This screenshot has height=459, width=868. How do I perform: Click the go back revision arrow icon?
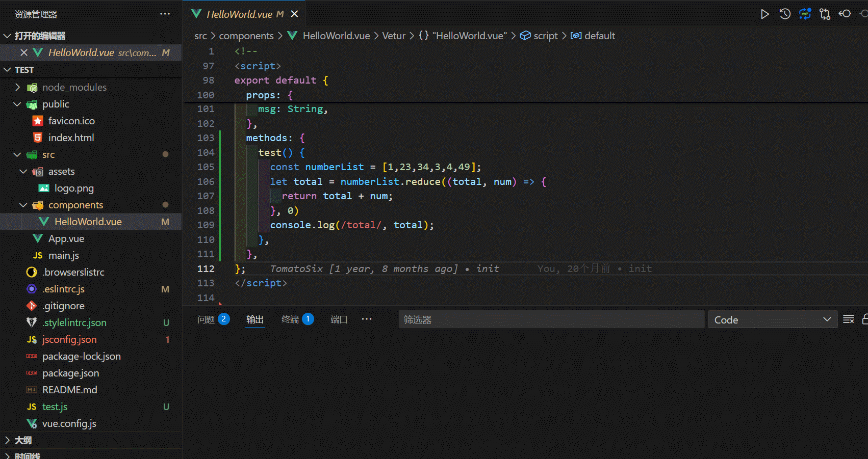click(845, 14)
